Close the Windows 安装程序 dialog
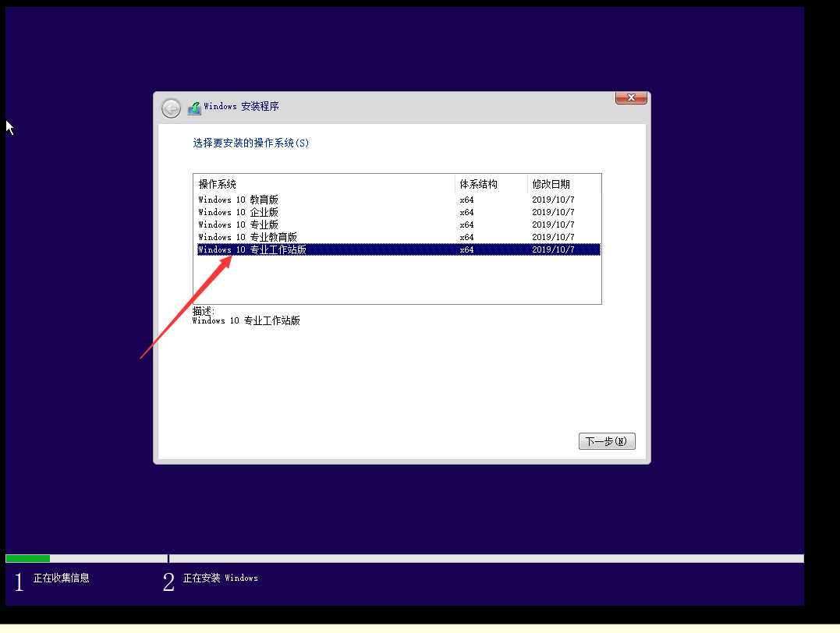Image resolution: width=840 pixels, height=633 pixels. pyautogui.click(x=631, y=97)
